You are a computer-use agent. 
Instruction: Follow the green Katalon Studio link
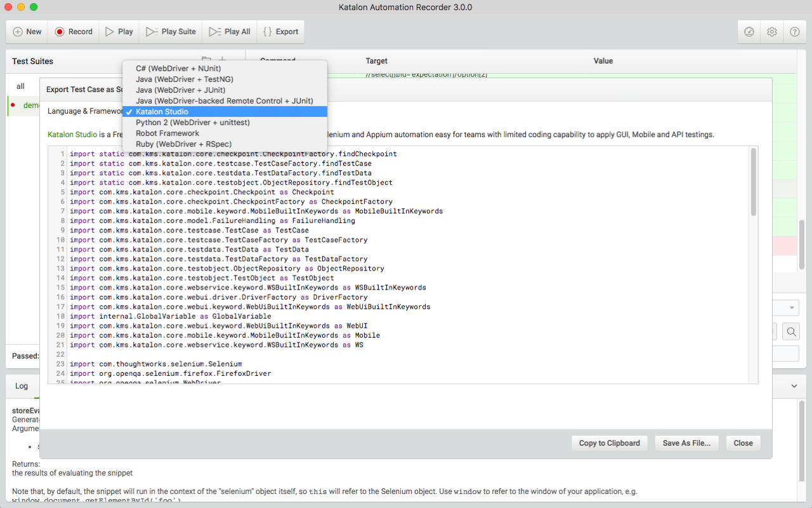pos(72,135)
